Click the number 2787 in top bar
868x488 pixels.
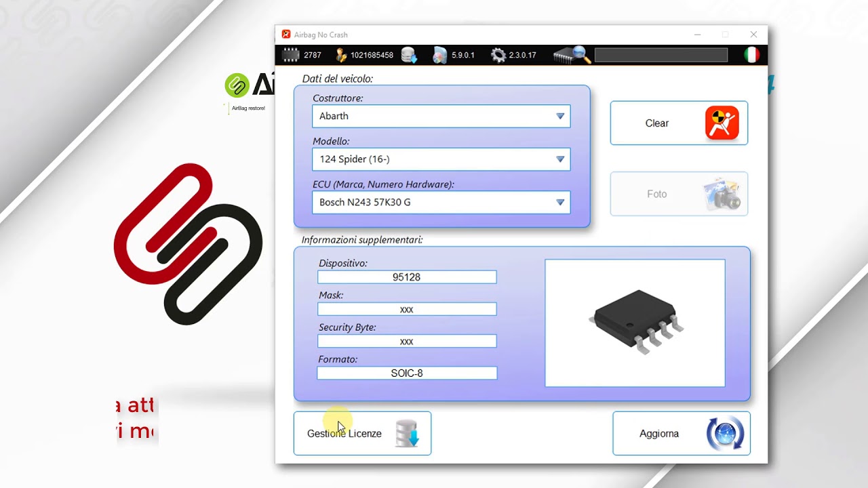[313, 56]
